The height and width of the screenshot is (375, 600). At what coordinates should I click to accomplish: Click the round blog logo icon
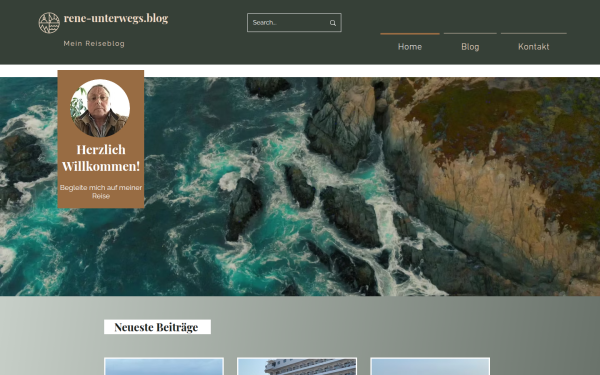[49, 23]
